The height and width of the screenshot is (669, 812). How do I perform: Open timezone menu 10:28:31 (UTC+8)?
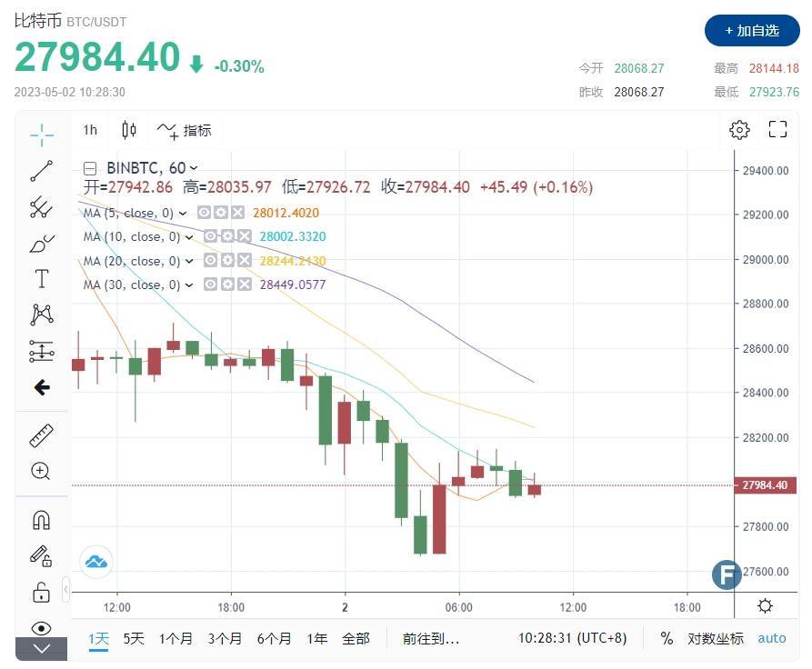572,638
